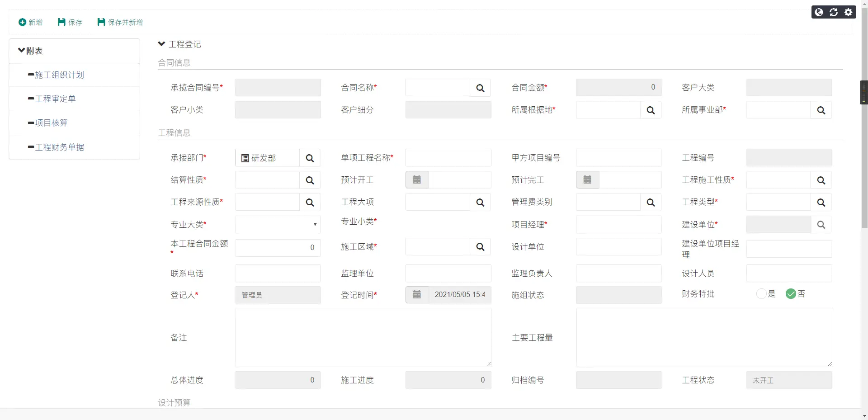Viewport: 868px width, 420px height.
Task: Open calendar icon for 预计完工 date
Action: click(x=587, y=179)
